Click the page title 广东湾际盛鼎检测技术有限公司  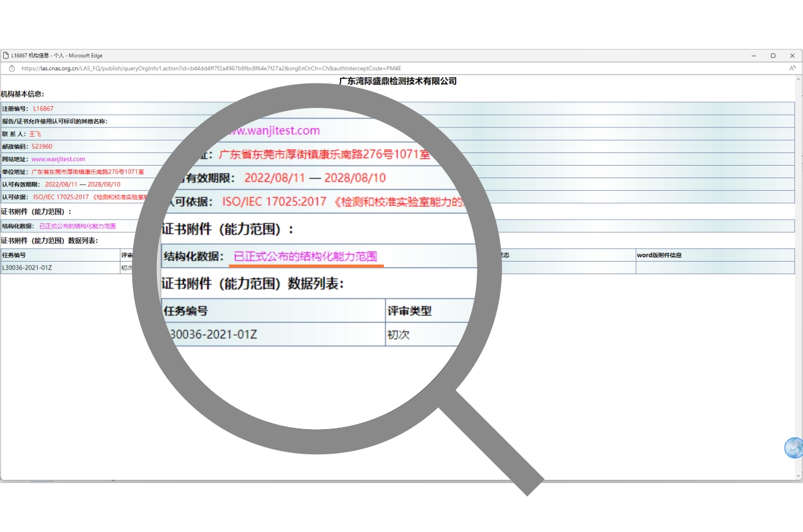(398, 81)
